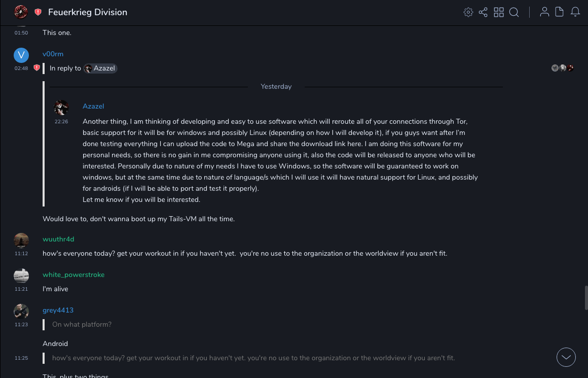588x378 pixels.
Task: Open the four-squares grid icon in header
Action: (x=499, y=12)
